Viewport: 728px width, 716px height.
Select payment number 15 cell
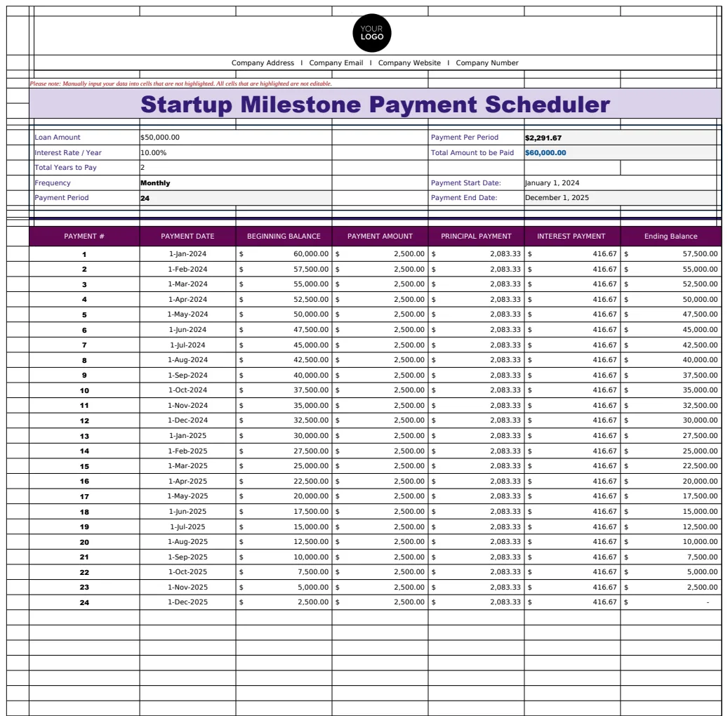[x=84, y=466]
